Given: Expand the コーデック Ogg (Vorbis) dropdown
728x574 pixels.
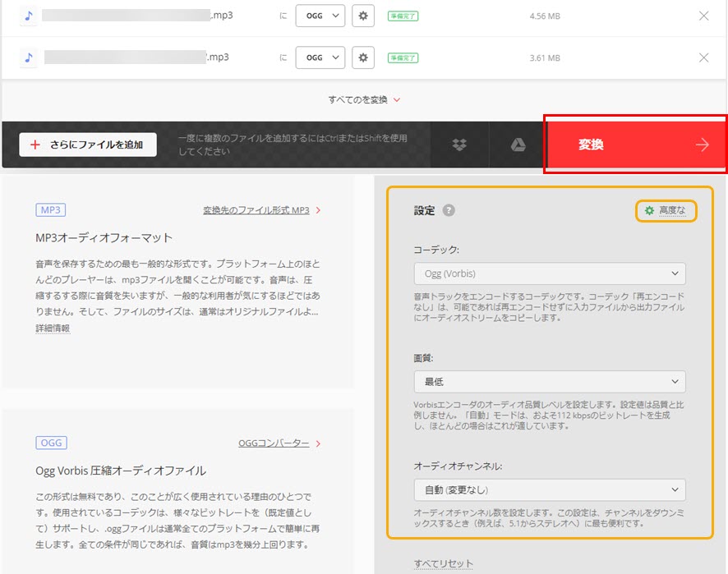Looking at the screenshot, I should tap(550, 273).
